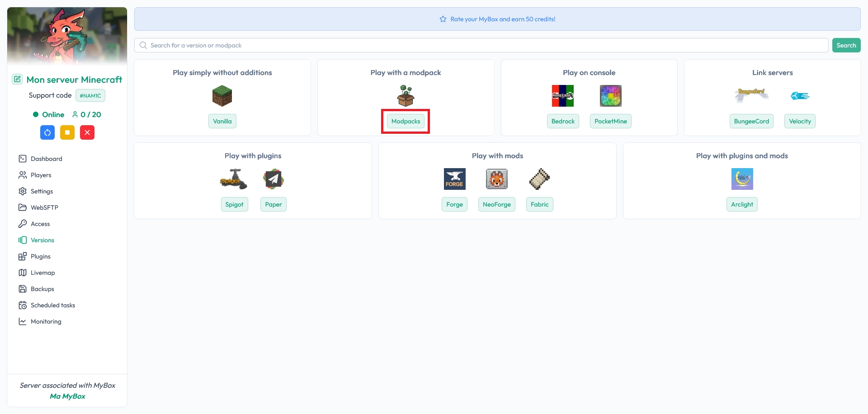Pick the BungeeCord button
The image size is (868, 414).
[751, 121]
